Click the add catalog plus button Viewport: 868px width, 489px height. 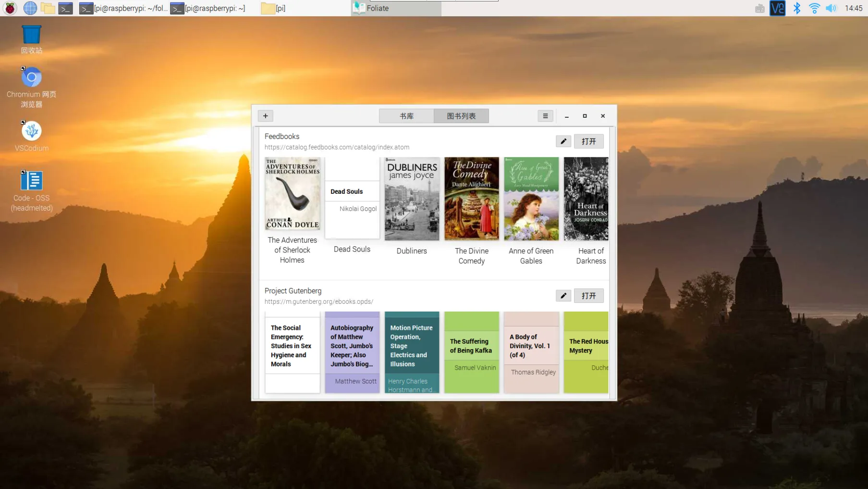pos(265,116)
